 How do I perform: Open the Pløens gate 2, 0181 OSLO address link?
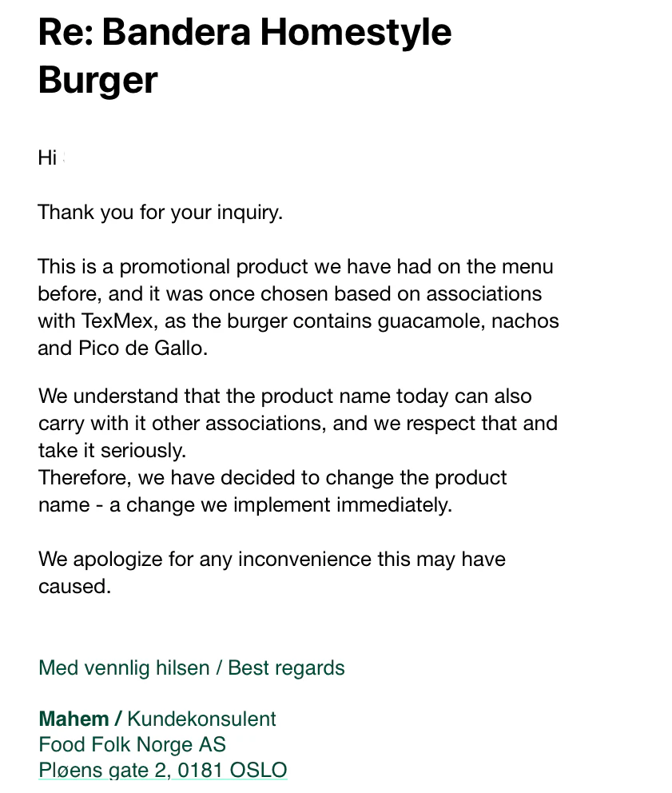163,771
